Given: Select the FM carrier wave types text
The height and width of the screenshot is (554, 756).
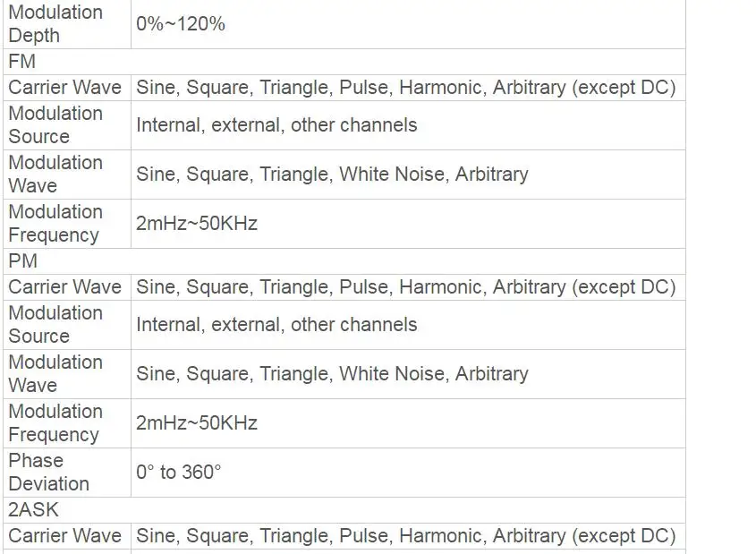Looking at the screenshot, I should 405,88.
